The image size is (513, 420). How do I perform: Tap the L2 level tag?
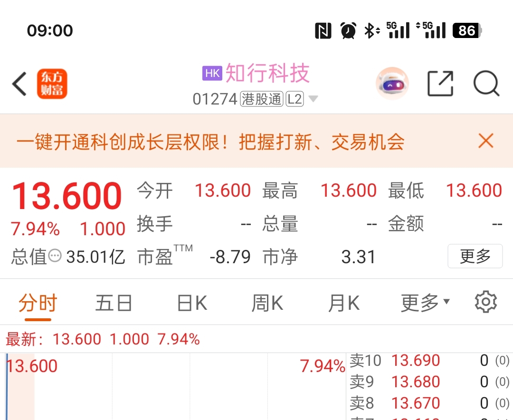pos(295,99)
